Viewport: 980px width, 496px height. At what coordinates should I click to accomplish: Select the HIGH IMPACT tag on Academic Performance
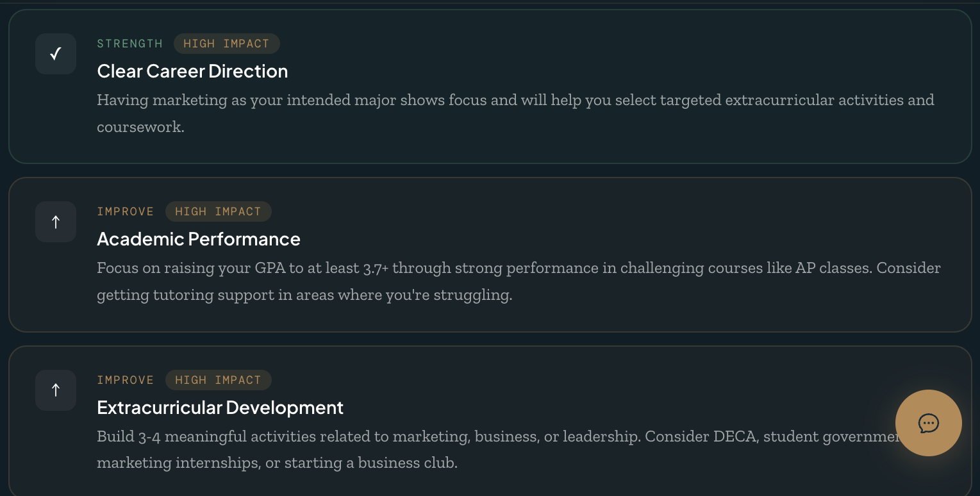tap(218, 211)
